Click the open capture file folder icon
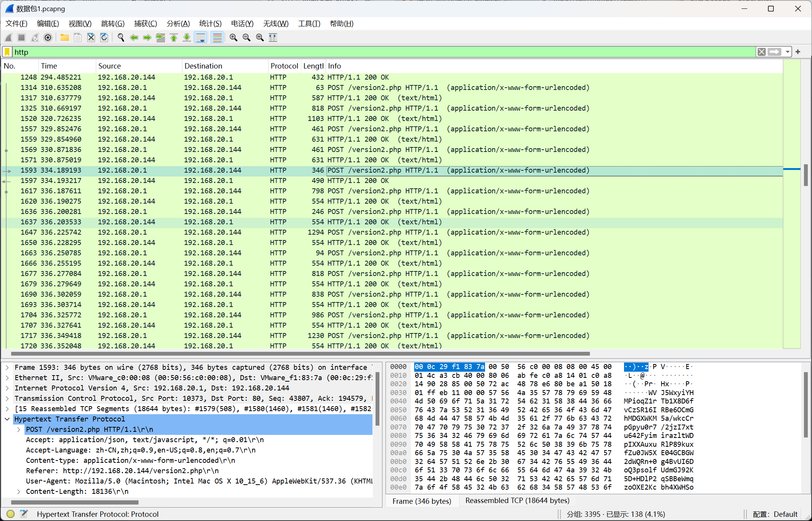This screenshot has width=812, height=521. click(x=64, y=38)
